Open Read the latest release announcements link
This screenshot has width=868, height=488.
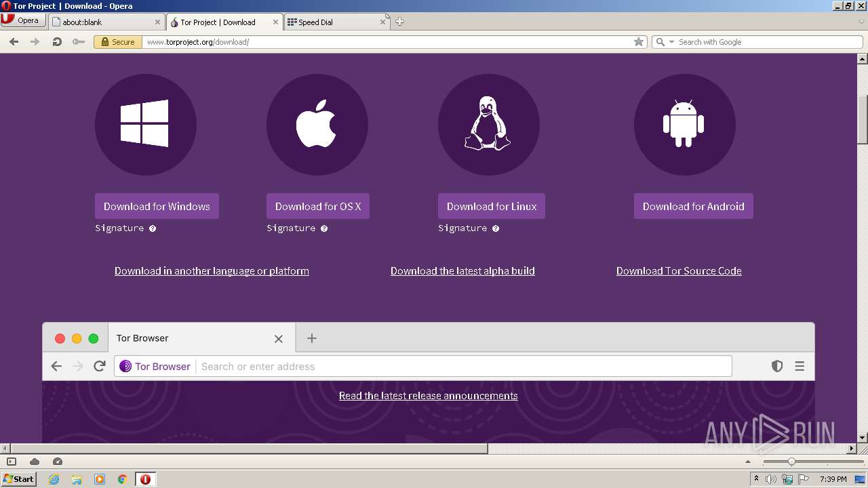(x=429, y=396)
